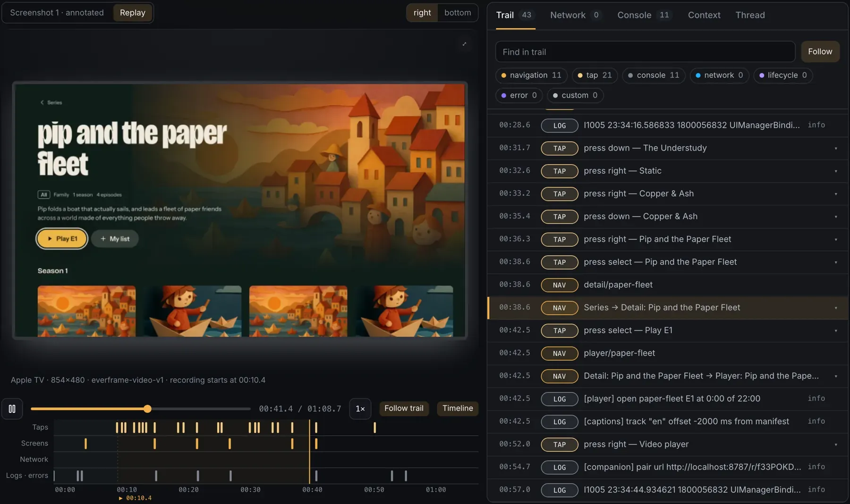Click the first Screens row marker
The width and height of the screenshot is (850, 504).
coord(85,444)
